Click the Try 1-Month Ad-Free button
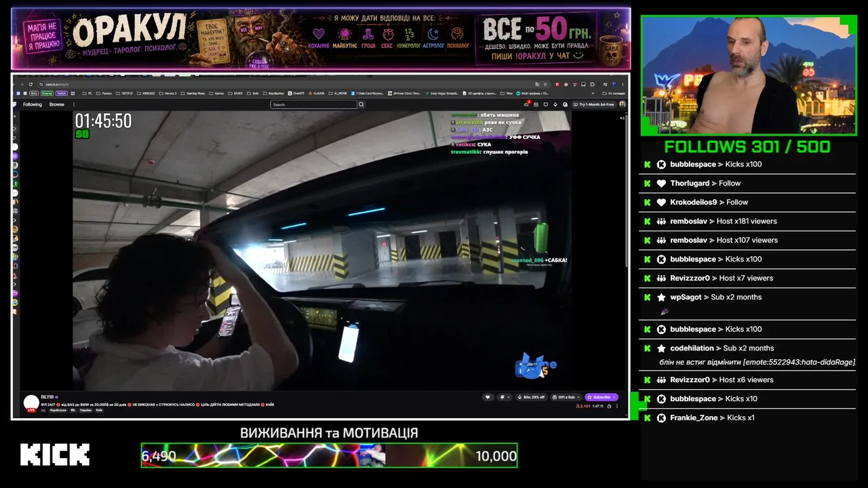This screenshot has height=488, width=868. (x=594, y=104)
